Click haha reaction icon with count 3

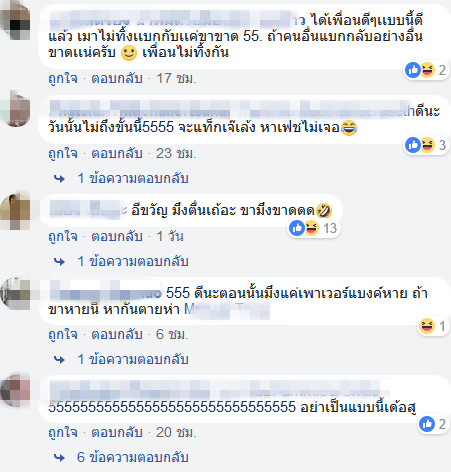(x=427, y=145)
